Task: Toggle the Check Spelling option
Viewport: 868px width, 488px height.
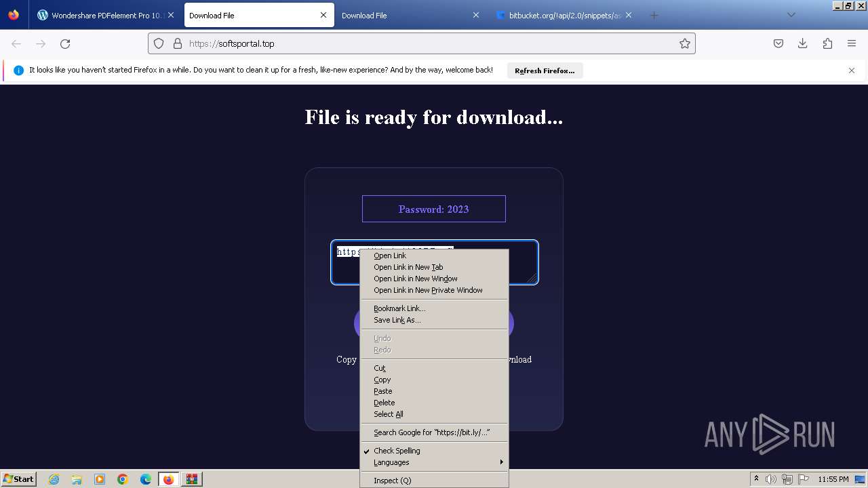Action: [x=434, y=451]
